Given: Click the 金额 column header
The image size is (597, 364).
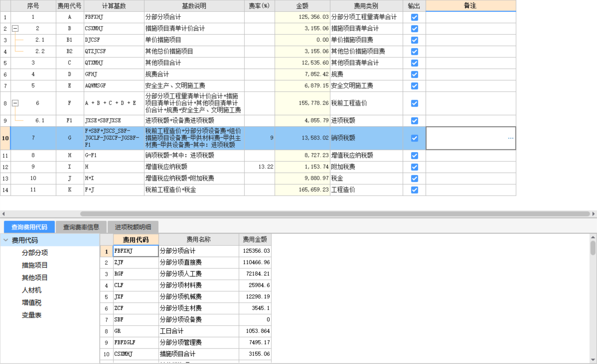Looking at the screenshot, I should coord(302,6).
